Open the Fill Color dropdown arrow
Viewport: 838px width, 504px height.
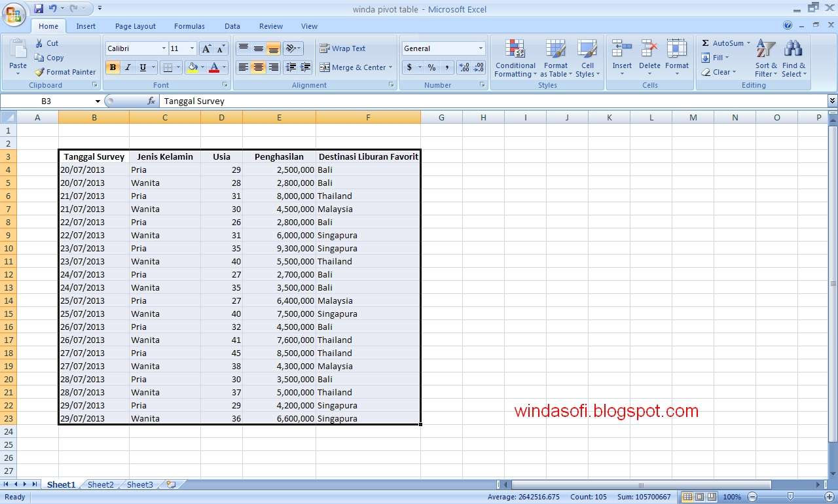(204, 67)
